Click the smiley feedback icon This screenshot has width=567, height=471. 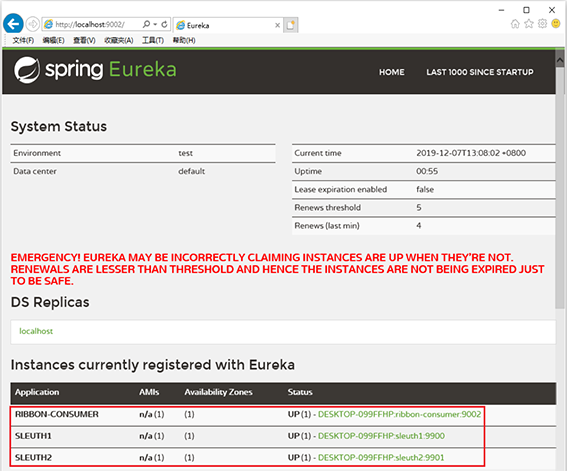(x=556, y=24)
